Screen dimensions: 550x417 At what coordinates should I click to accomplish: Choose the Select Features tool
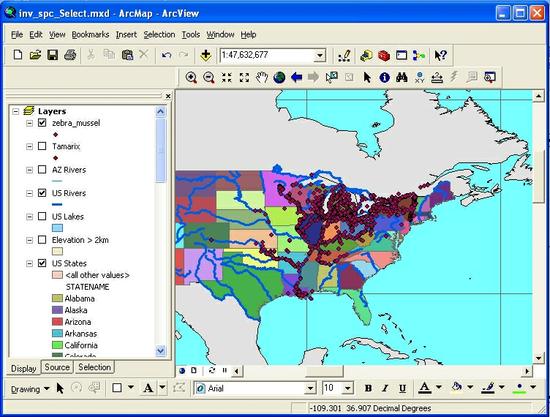[332, 77]
